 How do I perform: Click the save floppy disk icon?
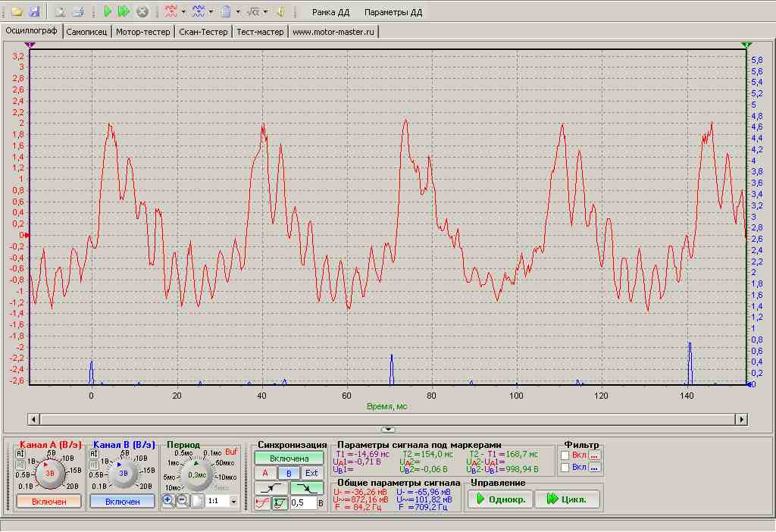click(33, 12)
